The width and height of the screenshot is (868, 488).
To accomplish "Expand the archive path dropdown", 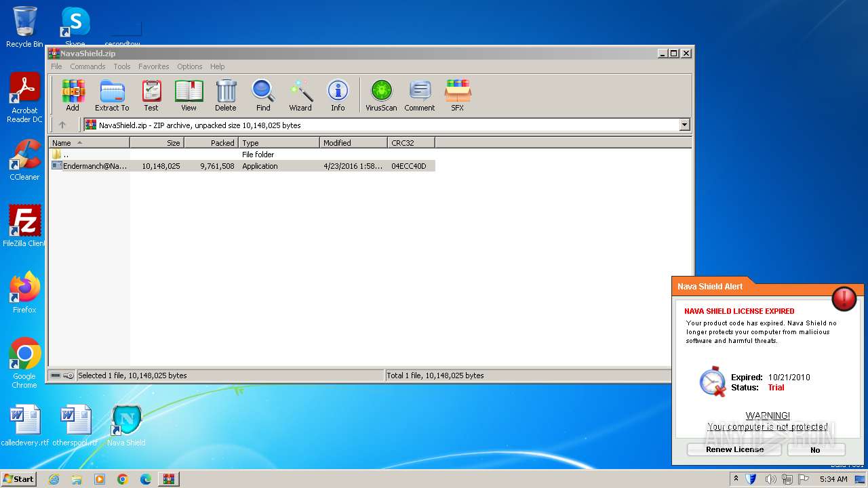I will (684, 125).
